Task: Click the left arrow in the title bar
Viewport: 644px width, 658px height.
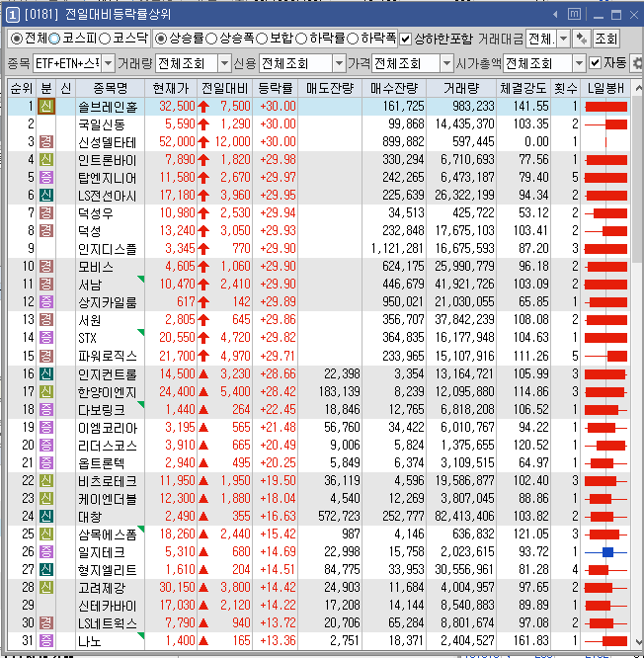Action: tap(555, 15)
